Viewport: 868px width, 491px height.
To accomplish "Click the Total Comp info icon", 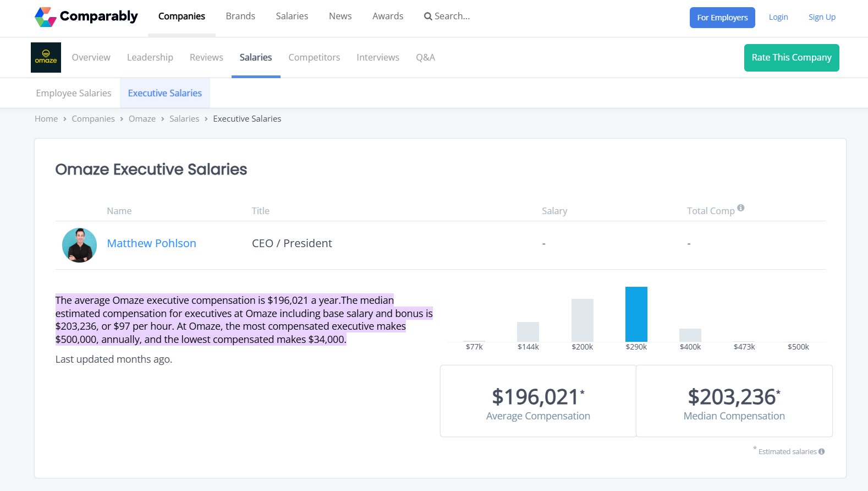I will 741,208.
